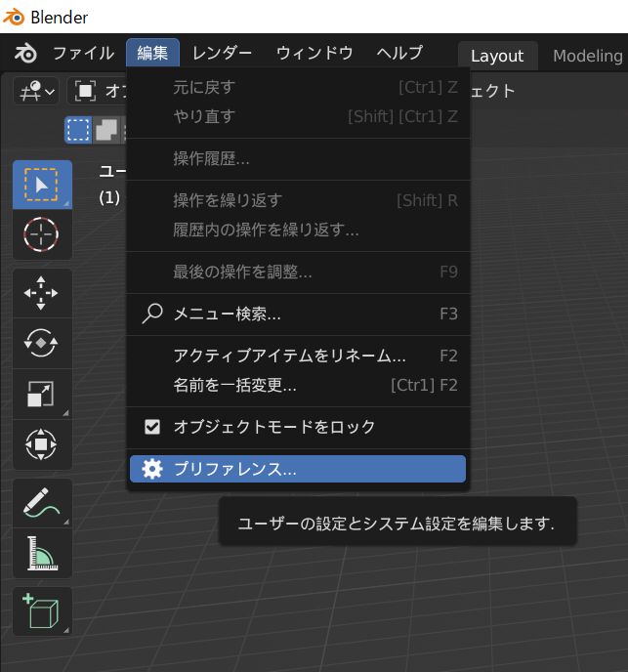Click the Blender logo menu icon

[x=25, y=54]
